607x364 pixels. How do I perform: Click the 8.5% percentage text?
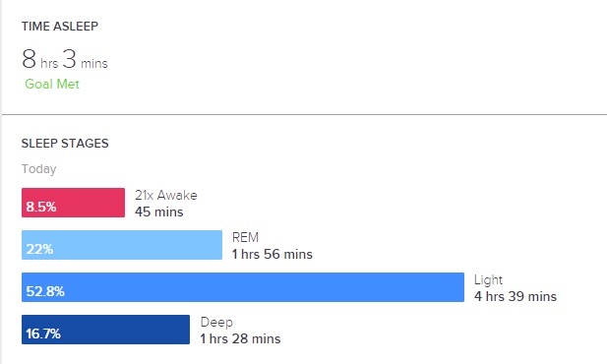coord(41,207)
